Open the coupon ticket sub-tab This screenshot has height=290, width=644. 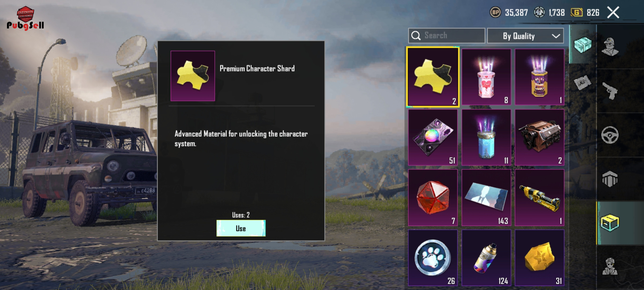click(x=583, y=82)
